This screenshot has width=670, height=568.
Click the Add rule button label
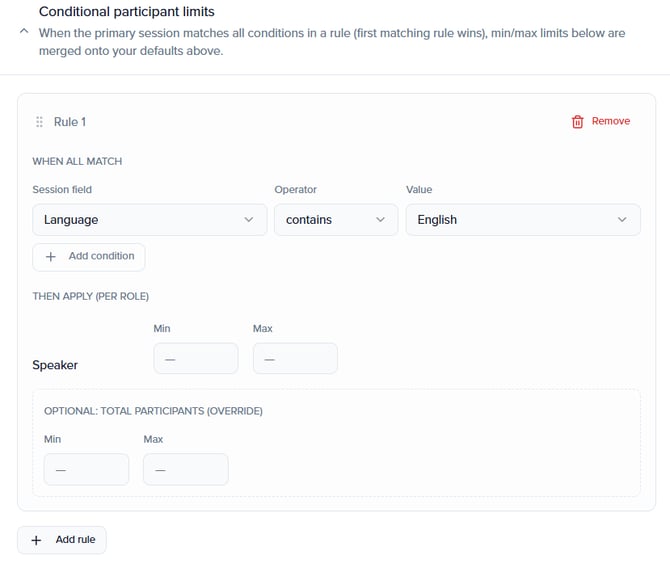click(x=75, y=540)
